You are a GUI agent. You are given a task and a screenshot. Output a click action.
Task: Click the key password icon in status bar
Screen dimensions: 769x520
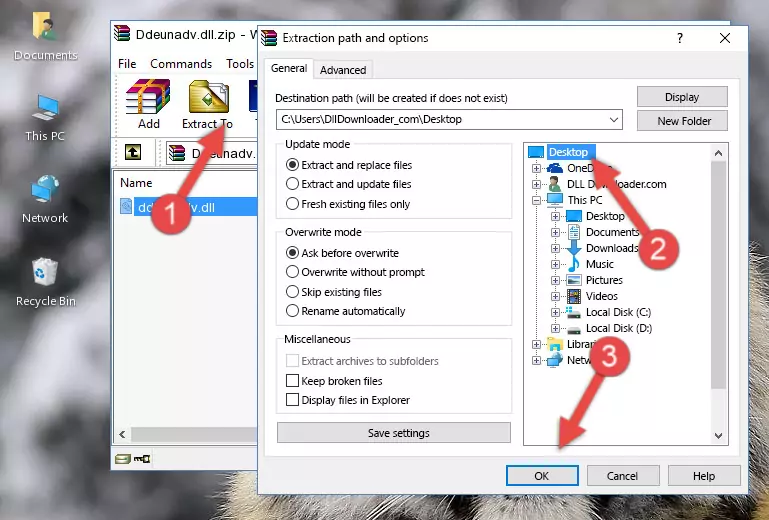pyautogui.click(x=142, y=459)
